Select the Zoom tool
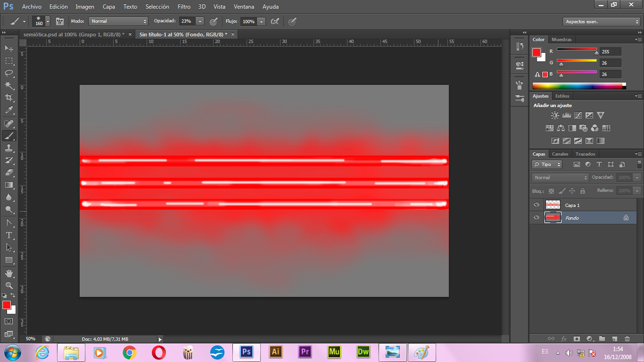644x362 pixels. 9,285
